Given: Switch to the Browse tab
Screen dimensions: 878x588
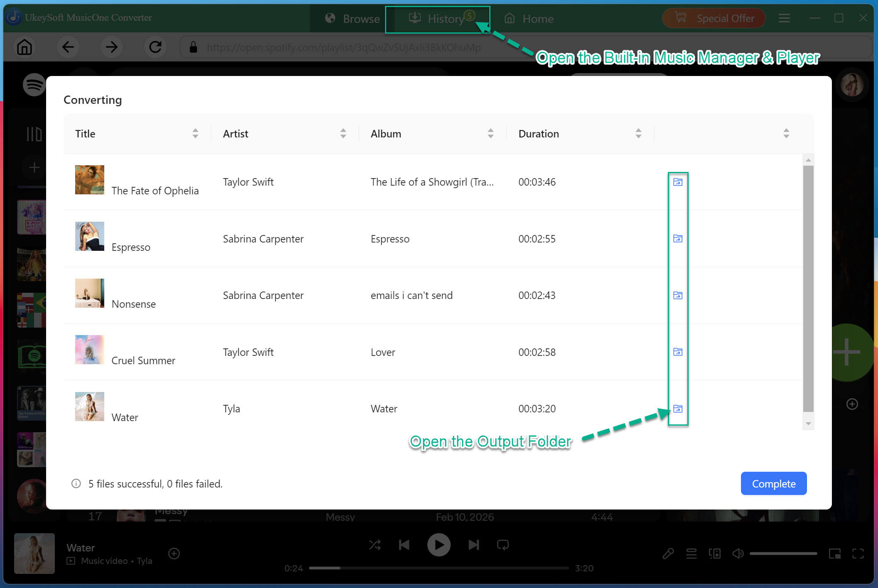Looking at the screenshot, I should [352, 19].
